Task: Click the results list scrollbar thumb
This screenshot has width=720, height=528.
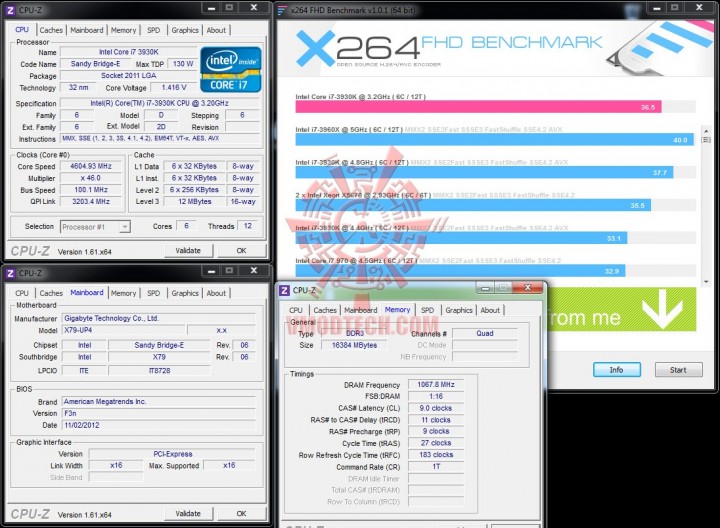Action: [x=706, y=140]
